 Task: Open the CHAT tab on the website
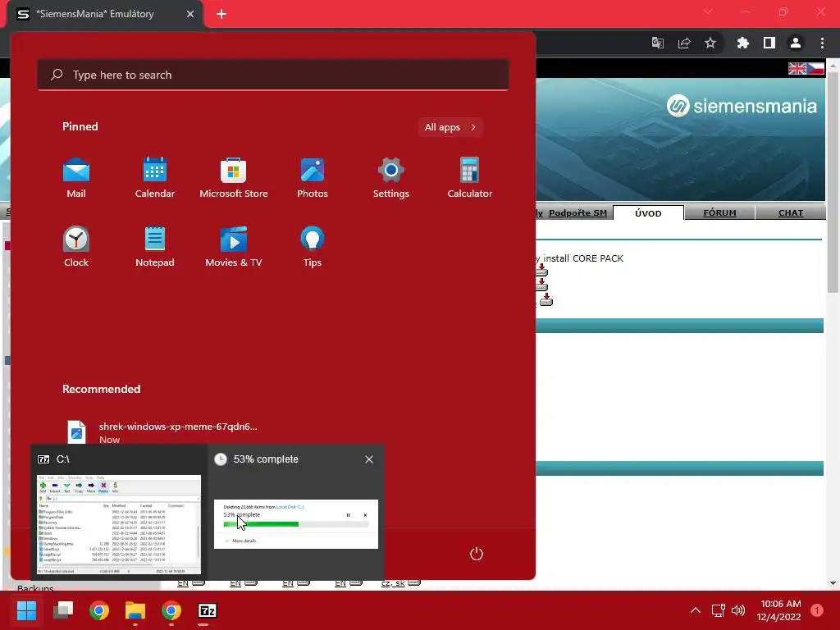(791, 212)
